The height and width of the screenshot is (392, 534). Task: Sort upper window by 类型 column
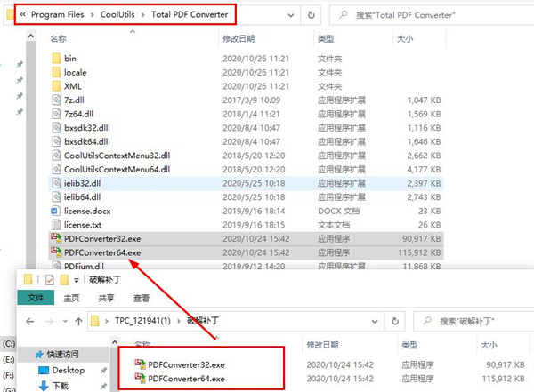(x=326, y=39)
